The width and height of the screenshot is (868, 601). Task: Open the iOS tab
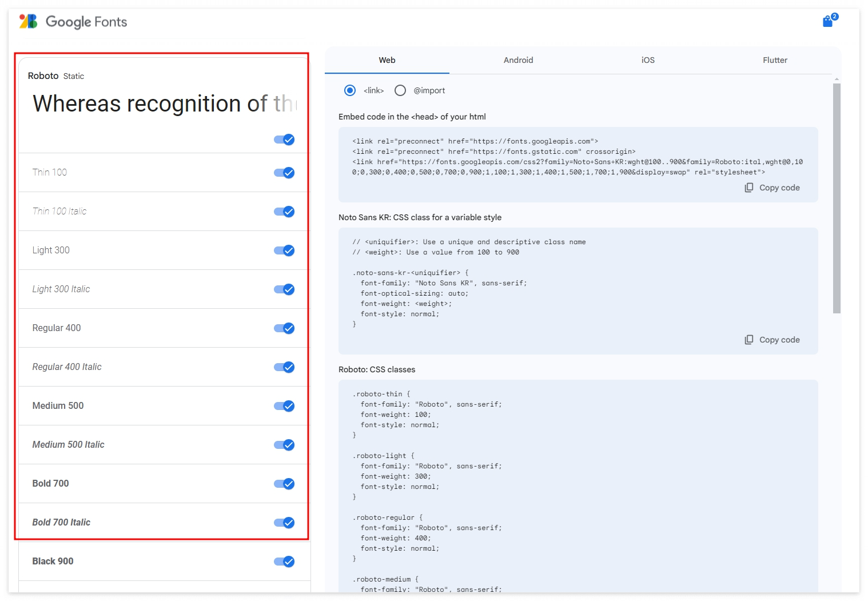click(x=648, y=60)
